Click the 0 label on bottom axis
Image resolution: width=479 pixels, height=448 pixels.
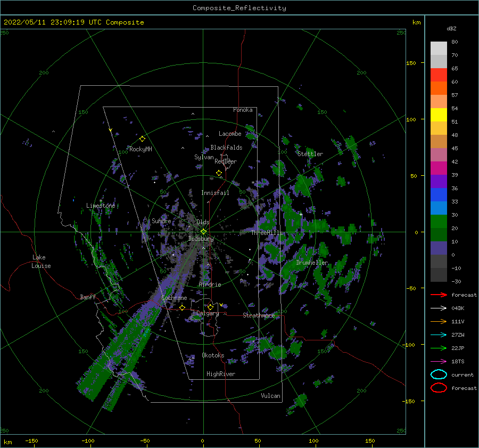[202, 441]
